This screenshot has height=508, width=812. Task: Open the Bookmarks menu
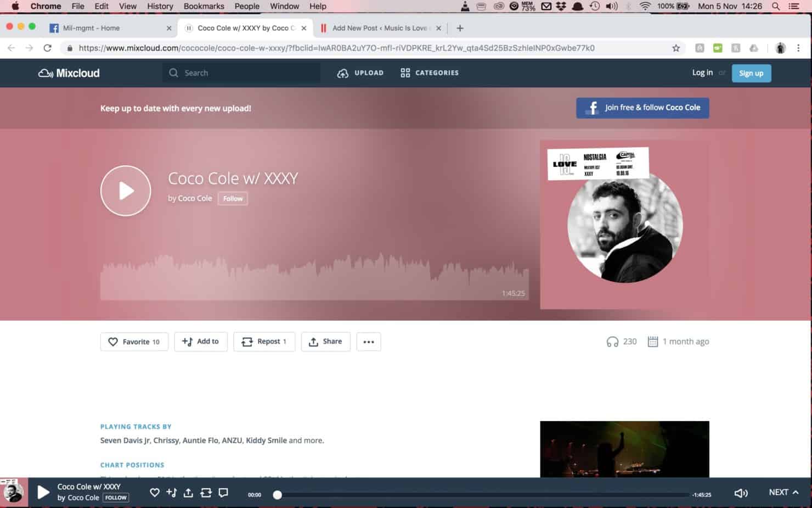click(x=204, y=6)
